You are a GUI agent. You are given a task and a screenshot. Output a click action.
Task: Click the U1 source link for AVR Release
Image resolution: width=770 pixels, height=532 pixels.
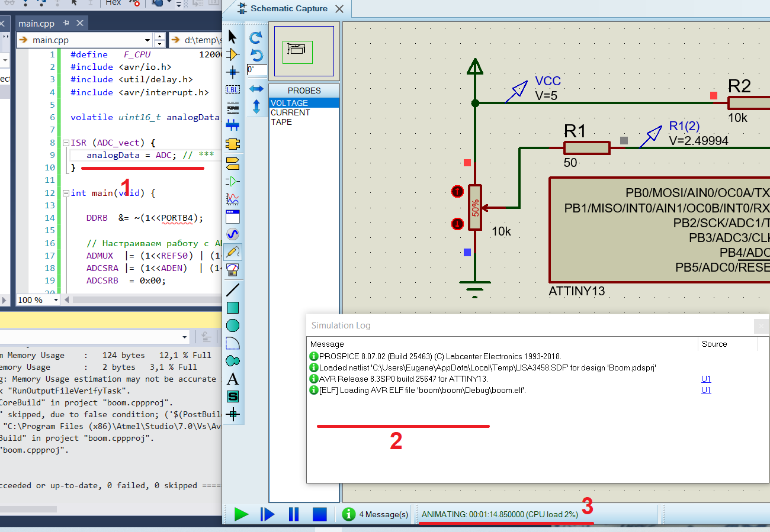pos(706,379)
